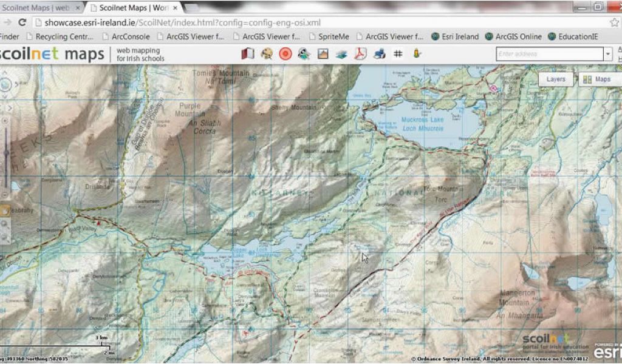Click the Purple Mountain label on map
Viewport: 622px width, 364px height.
(190, 110)
